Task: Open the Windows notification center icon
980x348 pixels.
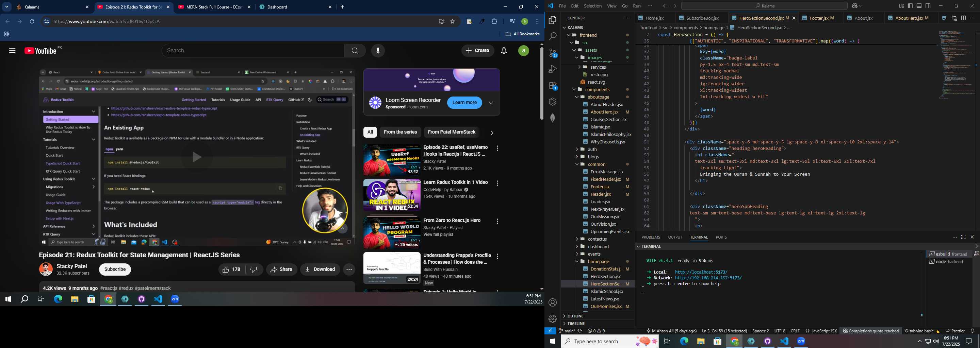Action: [x=968, y=342]
